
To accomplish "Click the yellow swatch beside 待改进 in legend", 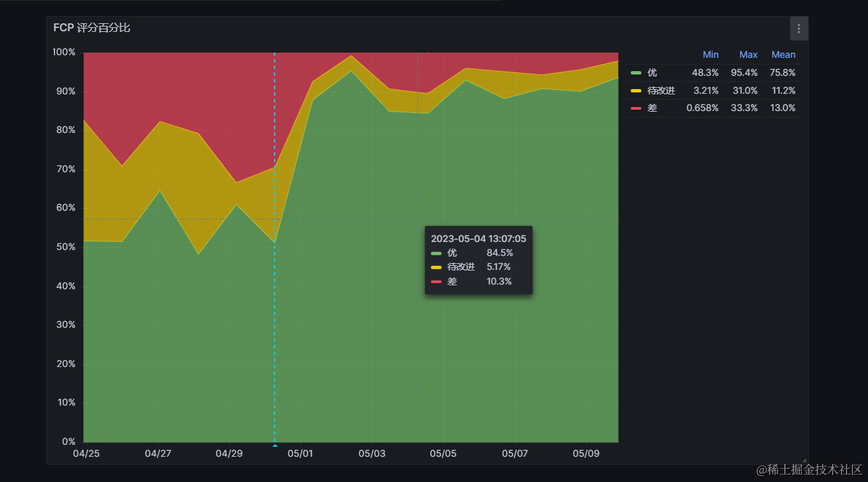I will [x=636, y=90].
